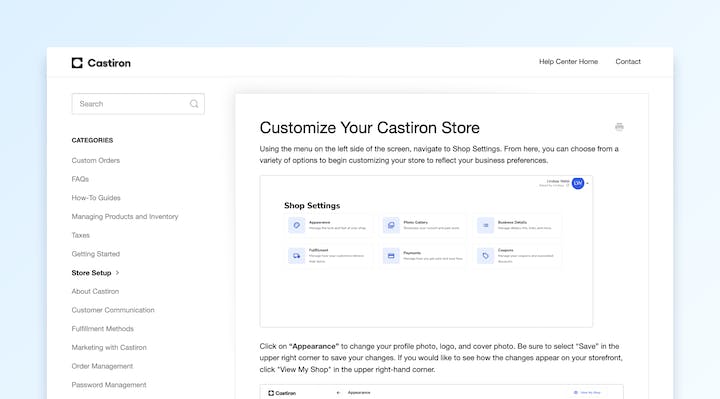
Task: Click the Shop Settings screenshot image
Action: [426, 251]
